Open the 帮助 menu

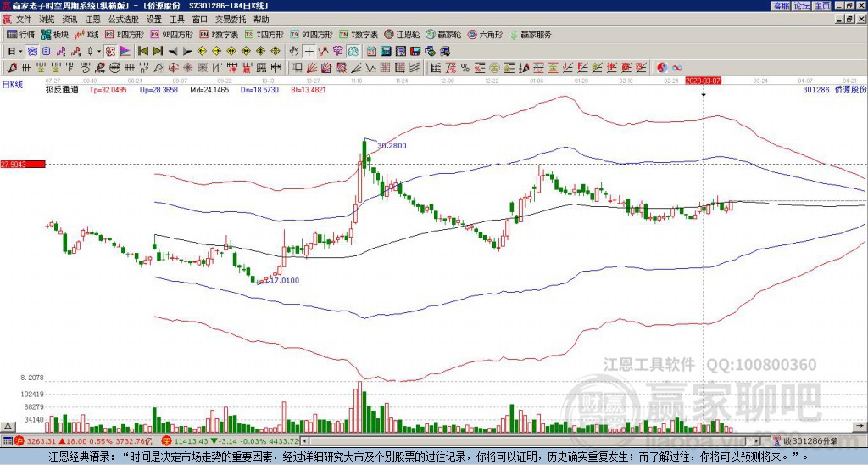click(x=261, y=20)
